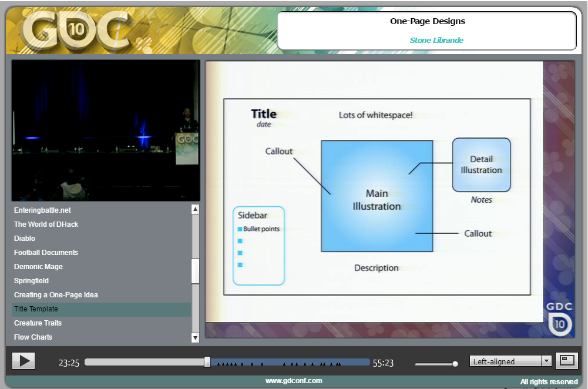Image resolution: width=588 pixels, height=389 pixels.
Task: Click the chapter list scroll down arrow
Action: (x=196, y=338)
